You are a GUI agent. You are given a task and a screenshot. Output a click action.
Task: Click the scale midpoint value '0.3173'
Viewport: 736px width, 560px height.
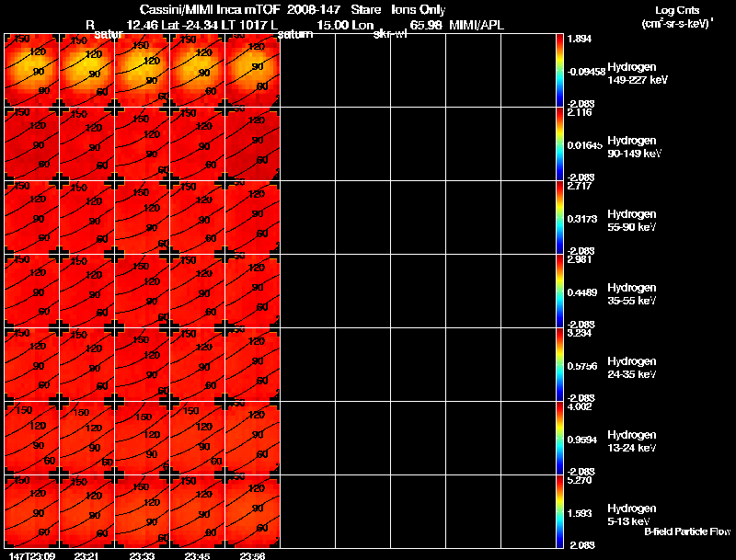coord(582,219)
